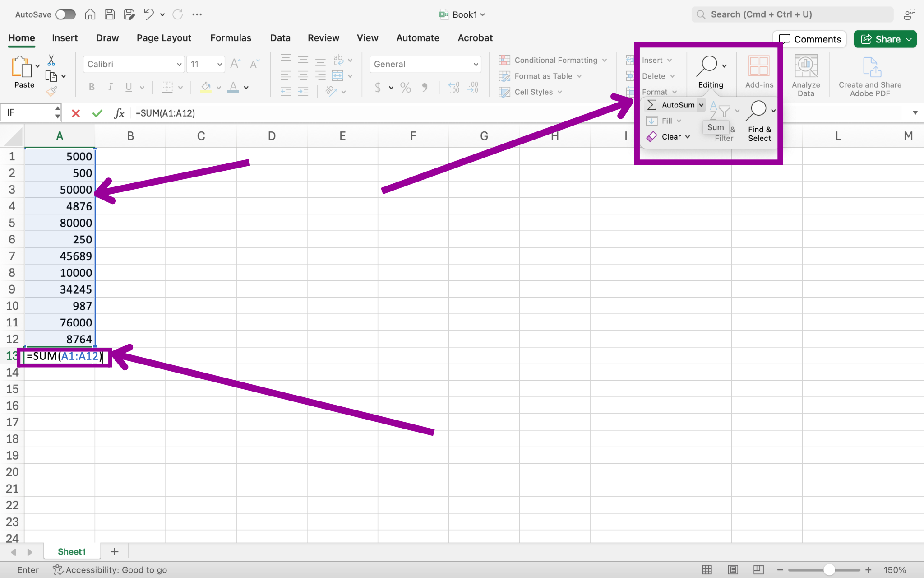Cut selection with the scissors icon
924x578 pixels.
click(51, 61)
